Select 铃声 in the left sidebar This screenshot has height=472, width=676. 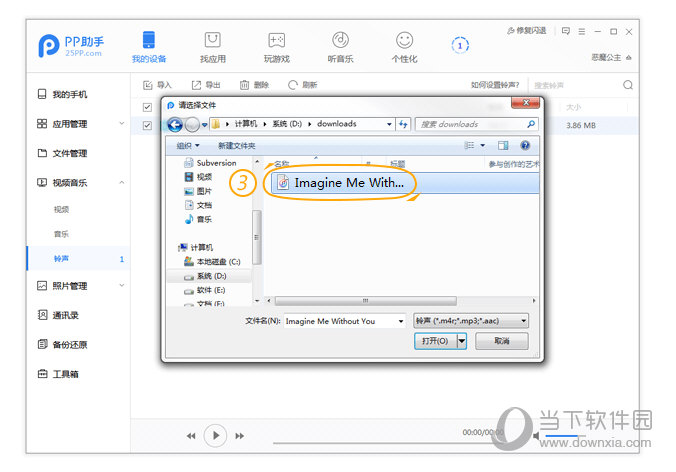62,259
